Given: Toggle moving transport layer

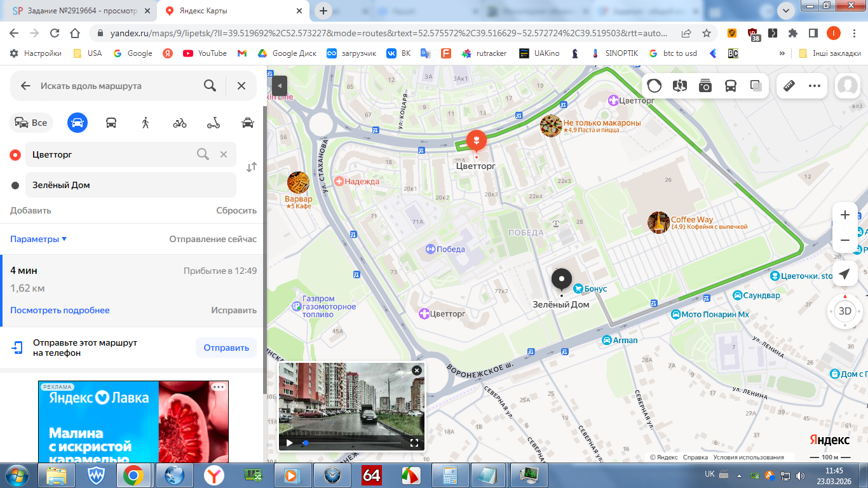Looking at the screenshot, I should click(731, 86).
